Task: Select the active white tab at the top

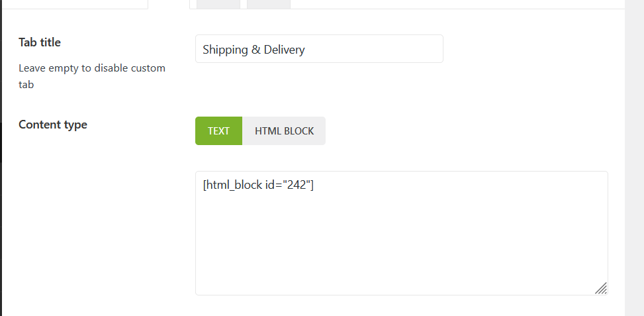Action: (x=168, y=4)
